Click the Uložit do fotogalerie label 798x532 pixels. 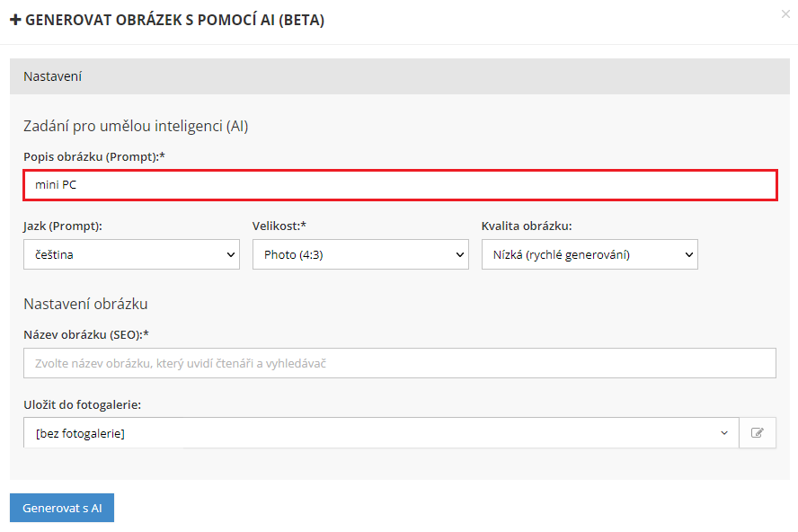pyautogui.click(x=83, y=404)
